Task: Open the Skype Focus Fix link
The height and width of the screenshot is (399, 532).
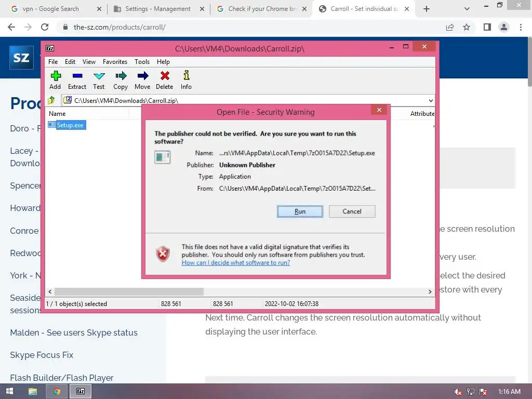Action: (42, 355)
